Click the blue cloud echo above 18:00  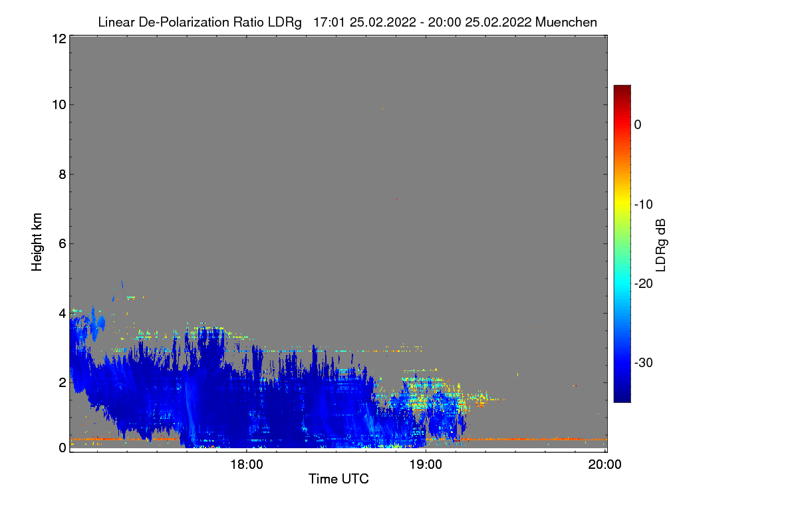pos(246,399)
